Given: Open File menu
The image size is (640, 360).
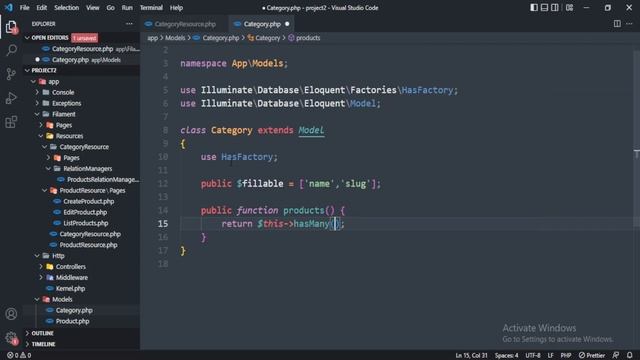Looking at the screenshot, I should [x=24, y=8].
